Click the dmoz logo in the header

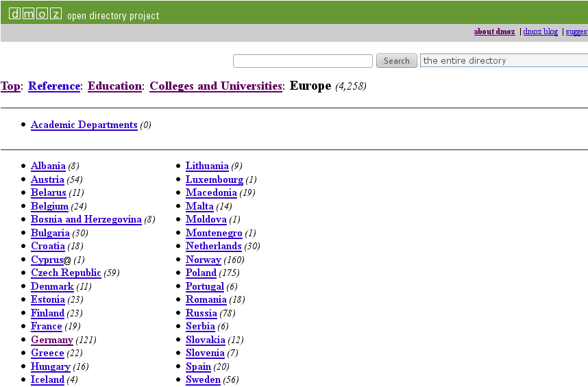coord(35,14)
